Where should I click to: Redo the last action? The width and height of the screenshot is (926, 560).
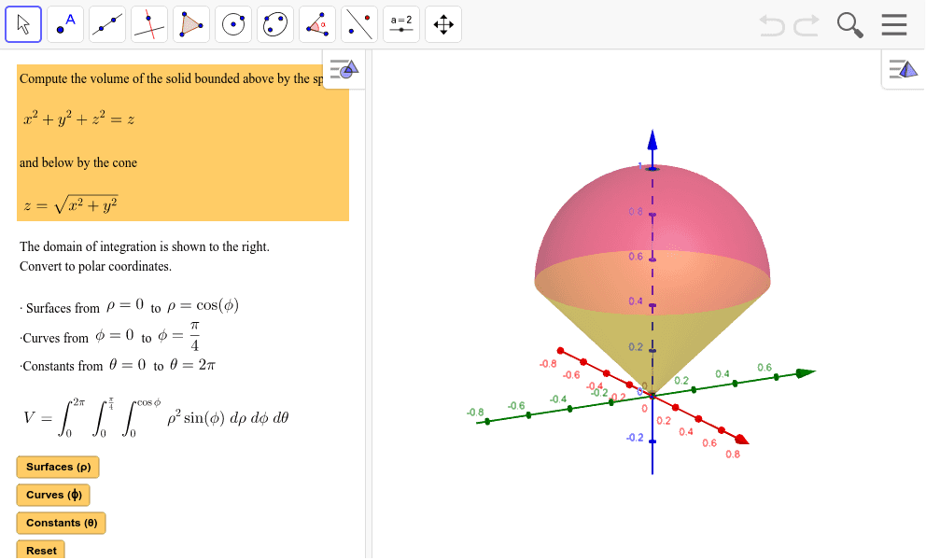point(807,25)
